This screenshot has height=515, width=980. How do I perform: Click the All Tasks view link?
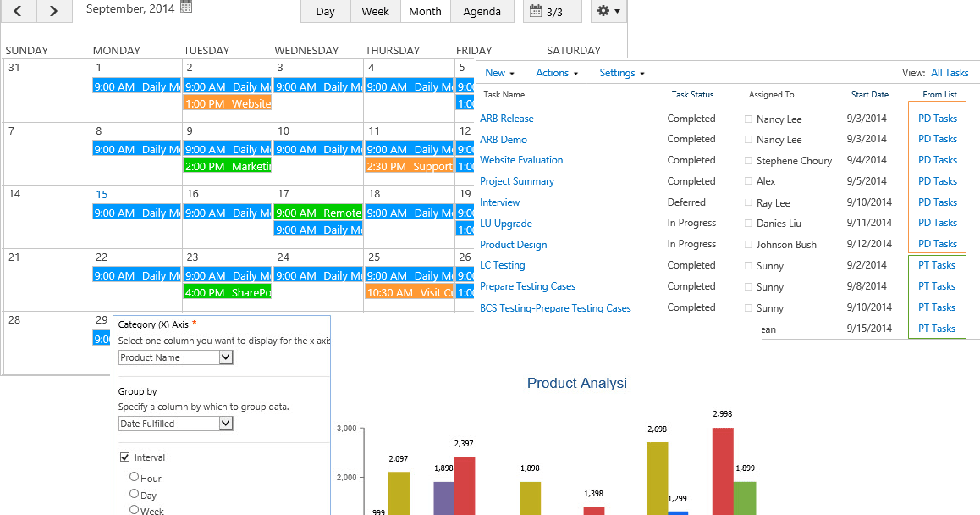[x=950, y=72]
